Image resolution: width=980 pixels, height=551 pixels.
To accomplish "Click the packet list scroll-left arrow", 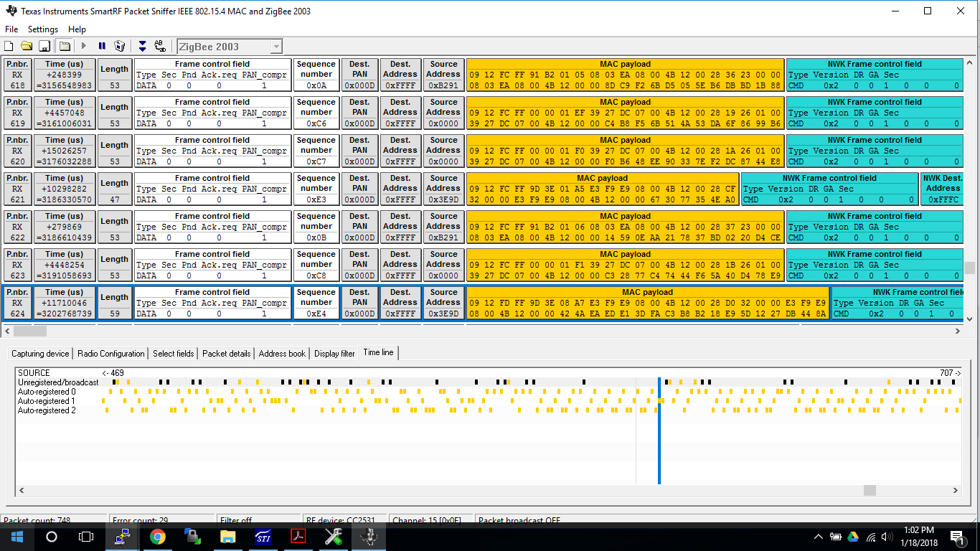I will tap(7, 331).
